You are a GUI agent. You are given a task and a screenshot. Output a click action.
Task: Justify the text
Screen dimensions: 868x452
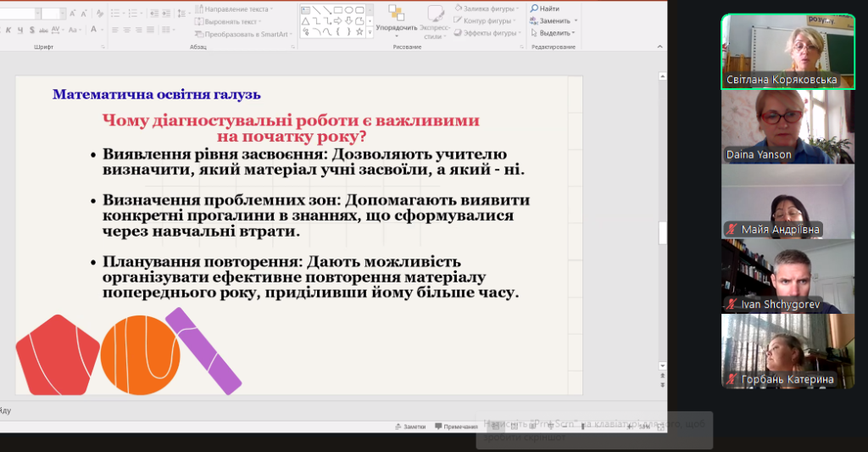150,30
